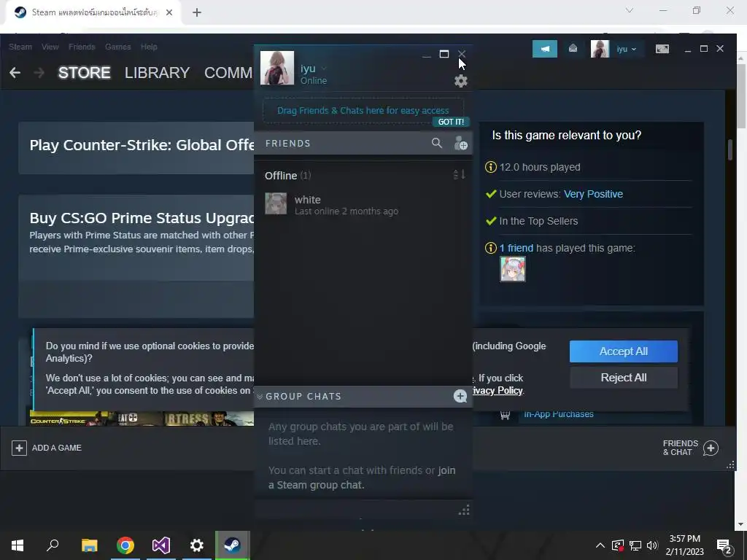
Task: Add a friend icon in Friends header
Action: pos(460,144)
